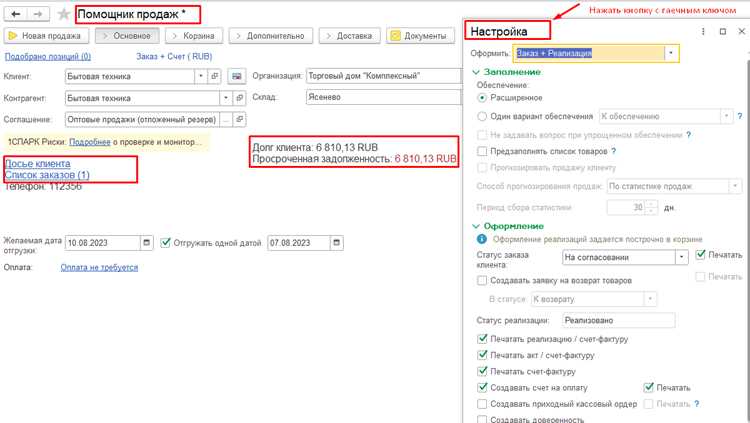Go back with the left arrow button
Image resolution: width=750 pixels, height=423 pixels.
(15, 14)
